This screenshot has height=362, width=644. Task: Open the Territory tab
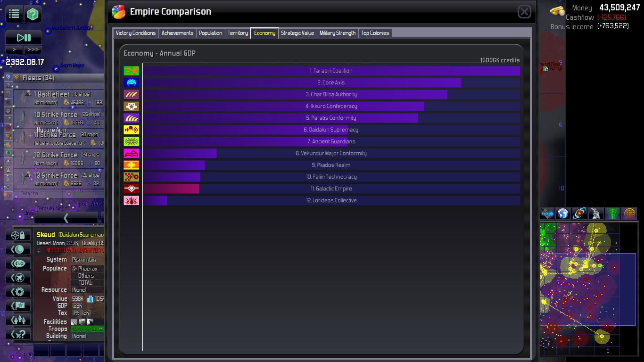pyautogui.click(x=238, y=33)
